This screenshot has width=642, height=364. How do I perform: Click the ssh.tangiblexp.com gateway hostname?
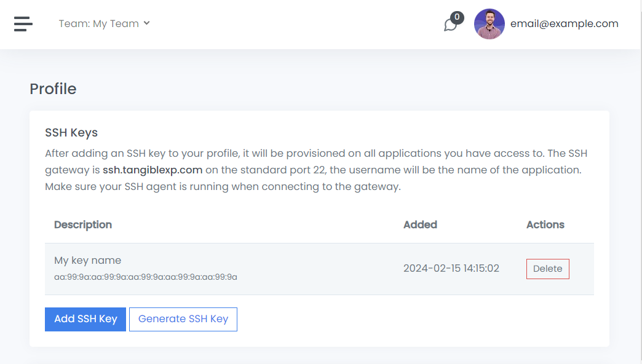click(153, 170)
